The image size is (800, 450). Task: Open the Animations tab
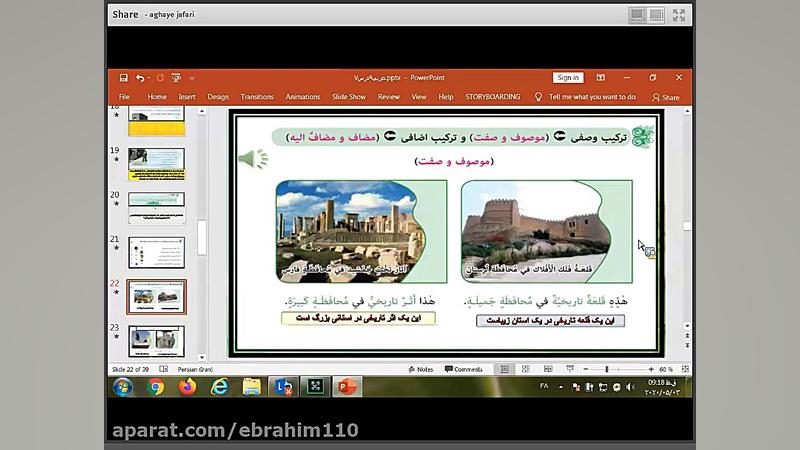click(303, 97)
